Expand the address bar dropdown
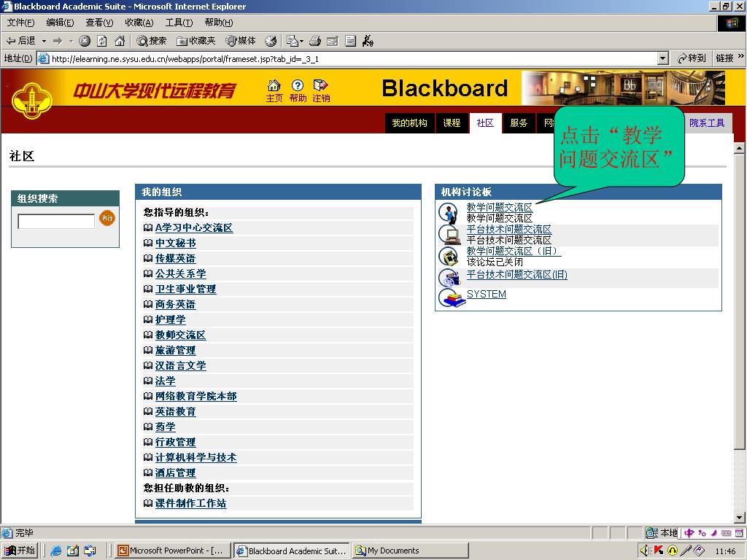The height and width of the screenshot is (560, 747). 662,58
